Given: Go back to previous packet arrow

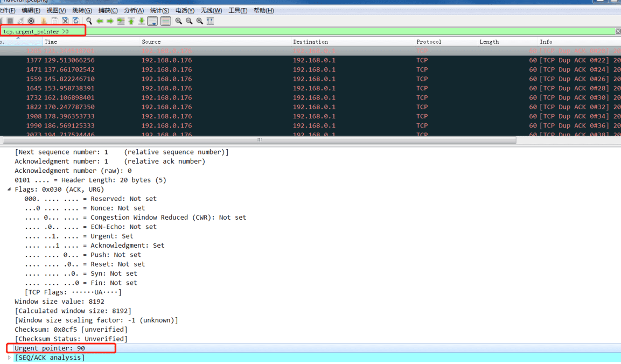Looking at the screenshot, I should tap(100, 21).
